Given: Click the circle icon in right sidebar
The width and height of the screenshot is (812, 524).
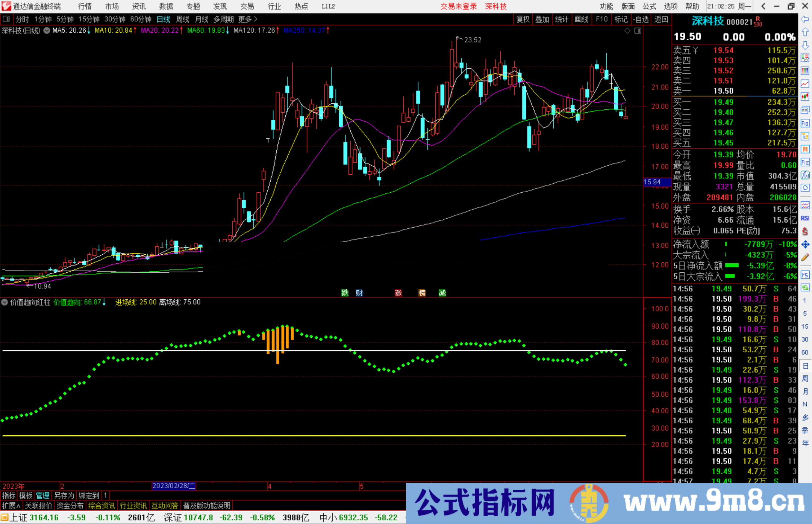Looking at the screenshot, I should pos(805,188).
